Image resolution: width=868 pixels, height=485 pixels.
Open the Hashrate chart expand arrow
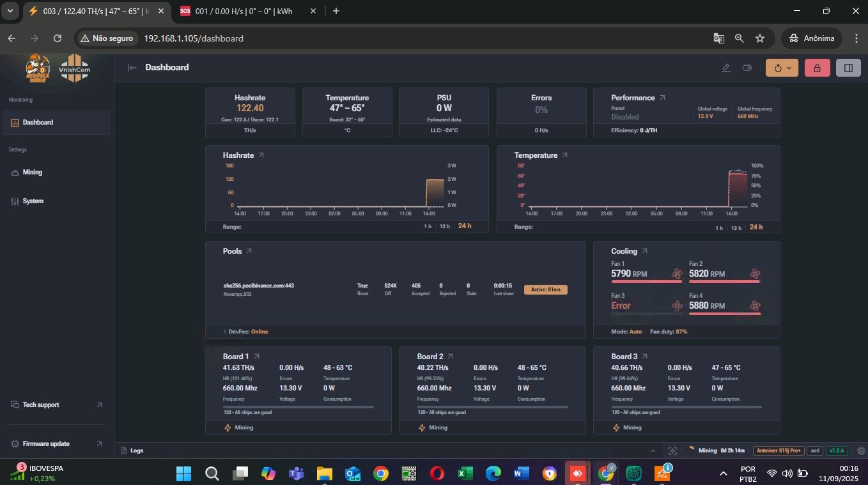(261, 155)
